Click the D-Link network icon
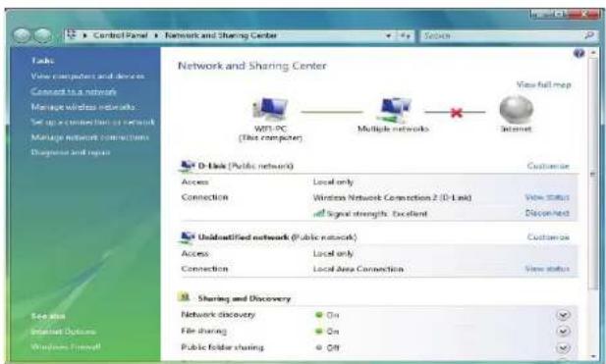This screenshot has height=364, width=606. 188,166
